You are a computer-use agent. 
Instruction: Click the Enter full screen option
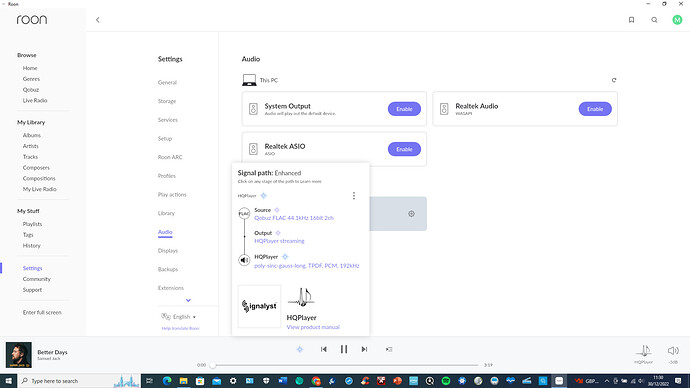pyautogui.click(x=42, y=312)
